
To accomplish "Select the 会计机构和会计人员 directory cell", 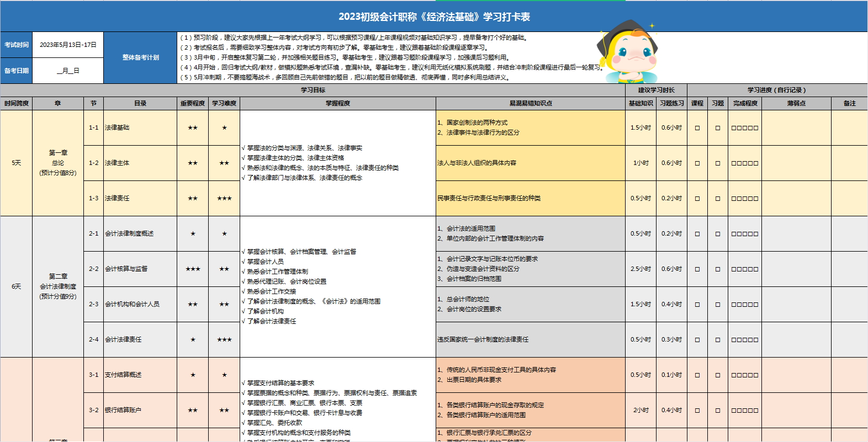I will [x=140, y=304].
